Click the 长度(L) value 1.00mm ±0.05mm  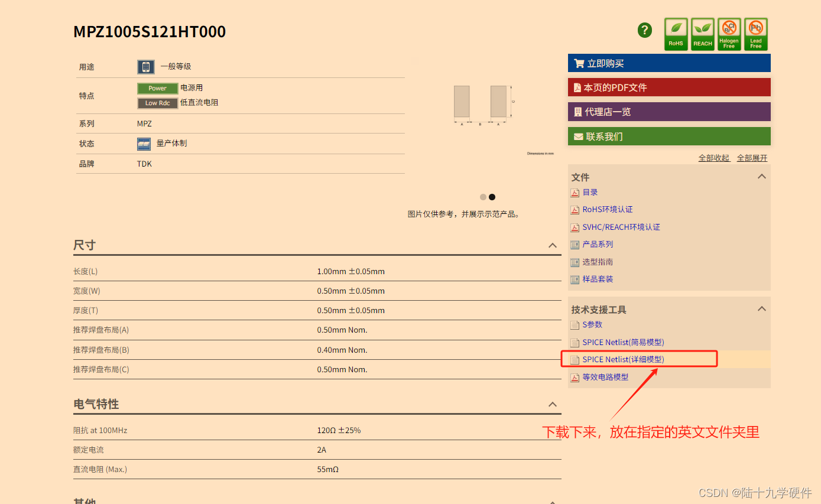(x=351, y=272)
